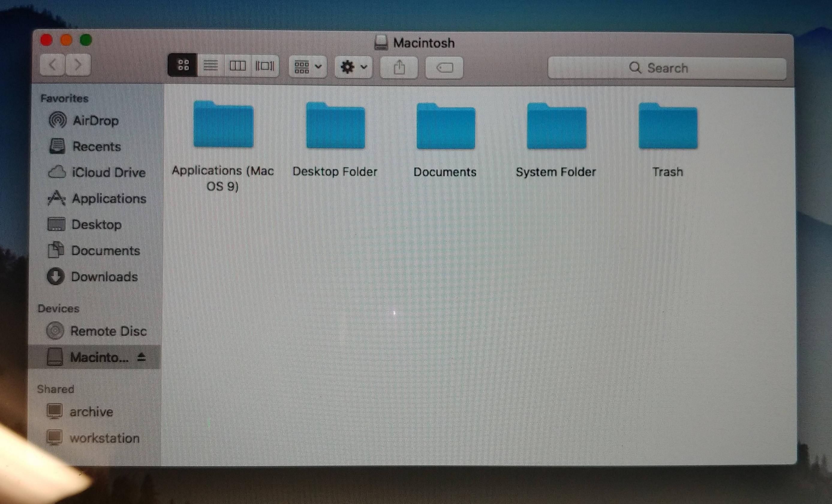
Task: Click the "Desktop Folder" name text
Action: [335, 172]
